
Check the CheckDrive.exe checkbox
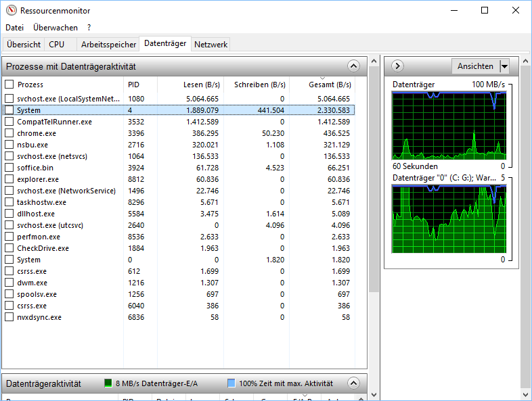(9, 248)
